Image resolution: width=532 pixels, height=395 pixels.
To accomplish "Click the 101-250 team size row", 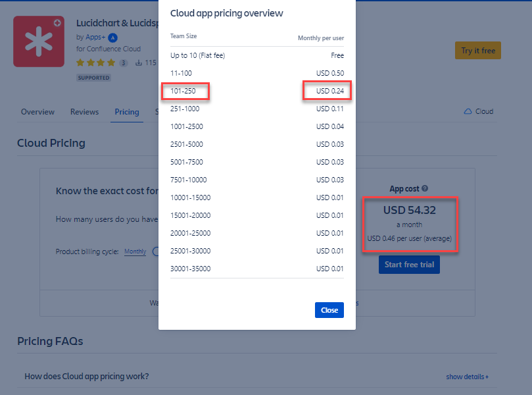I will (x=257, y=91).
